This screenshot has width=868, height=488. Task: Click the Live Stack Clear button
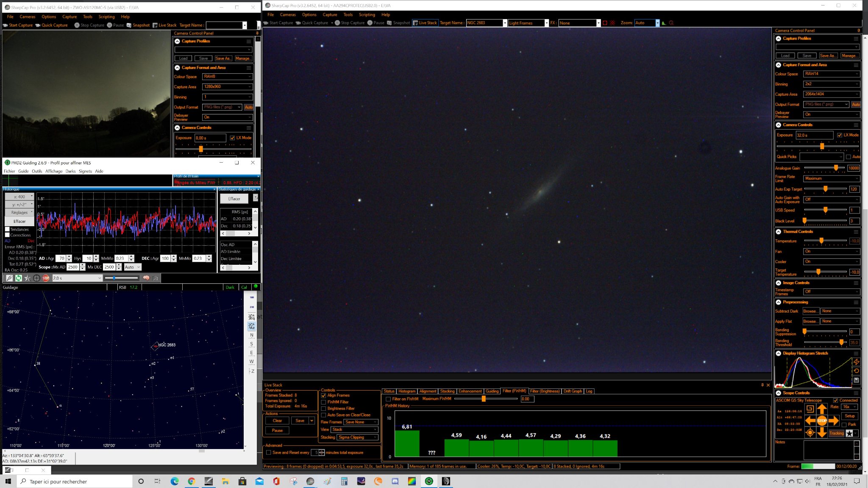click(277, 421)
